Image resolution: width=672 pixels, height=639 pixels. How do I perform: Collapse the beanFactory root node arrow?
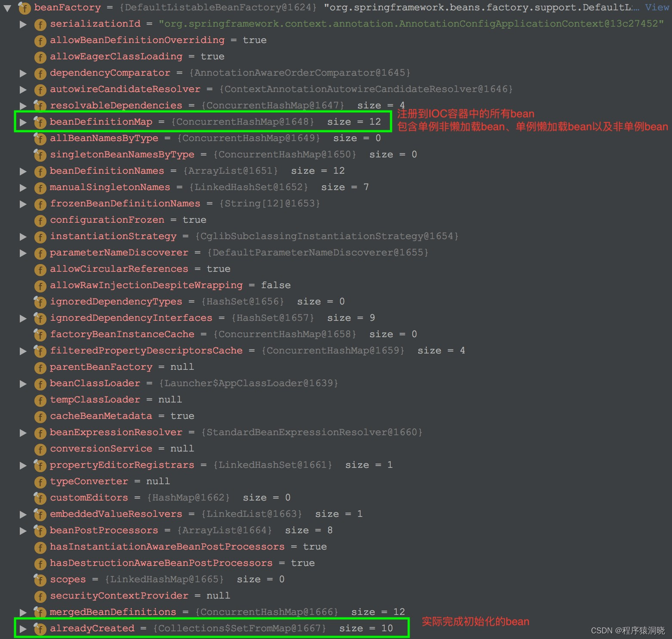click(x=7, y=8)
